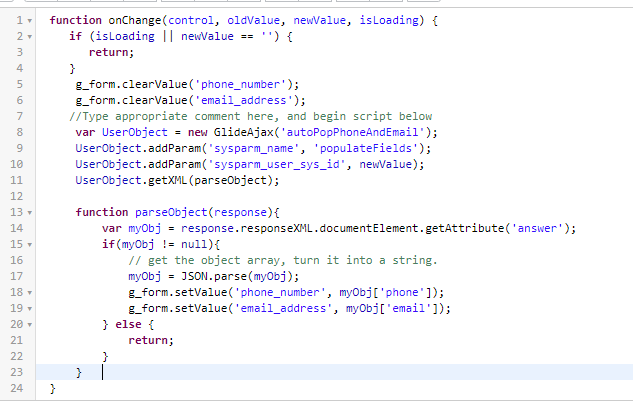633x401 pixels.
Task: Click responseXML on line 14
Action: point(276,228)
